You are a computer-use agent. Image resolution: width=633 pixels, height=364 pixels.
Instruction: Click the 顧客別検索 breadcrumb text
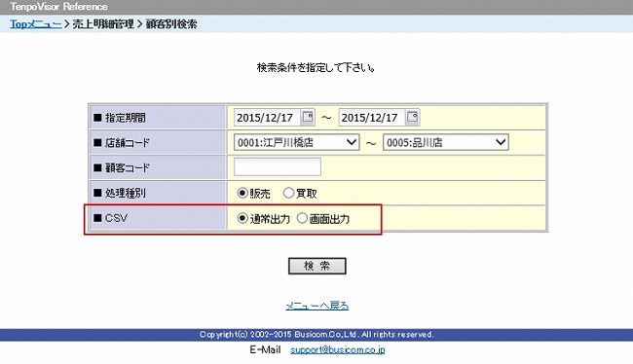click(x=171, y=23)
